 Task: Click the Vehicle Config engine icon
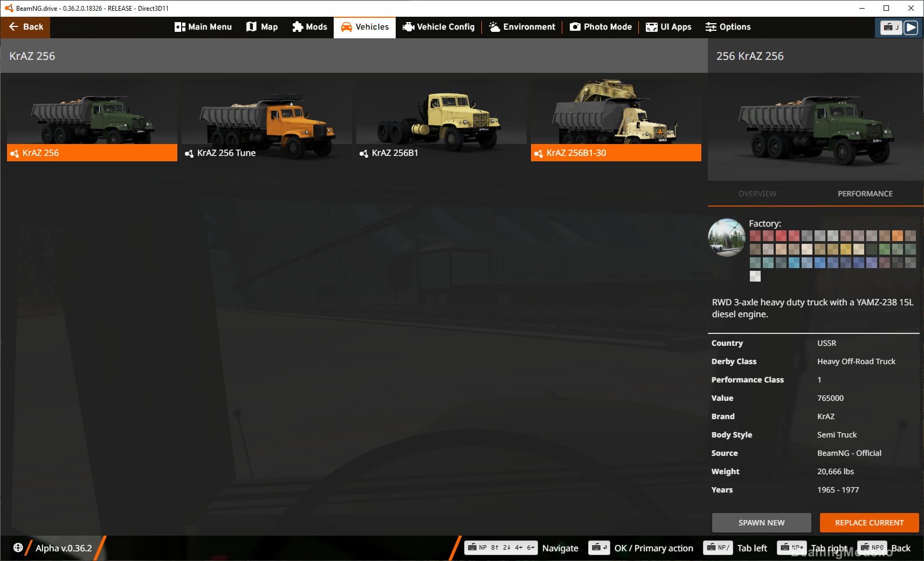(x=408, y=27)
